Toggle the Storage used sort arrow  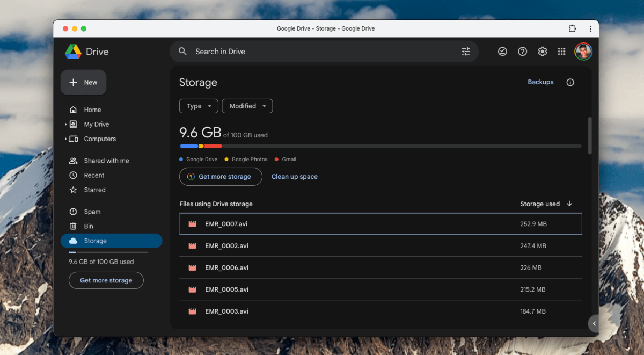coord(569,204)
